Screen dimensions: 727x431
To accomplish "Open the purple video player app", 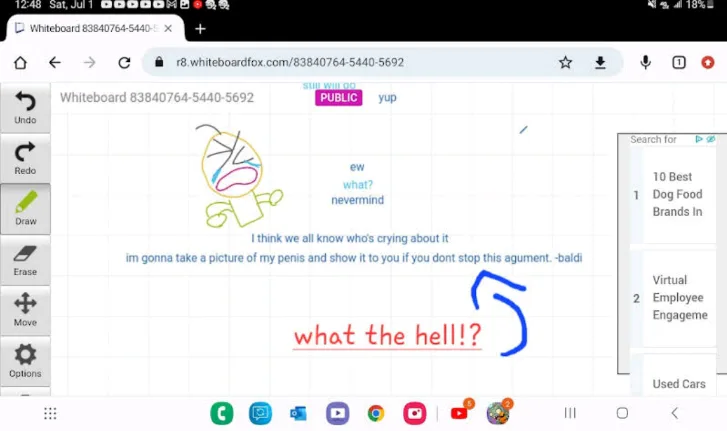I will tap(338, 413).
